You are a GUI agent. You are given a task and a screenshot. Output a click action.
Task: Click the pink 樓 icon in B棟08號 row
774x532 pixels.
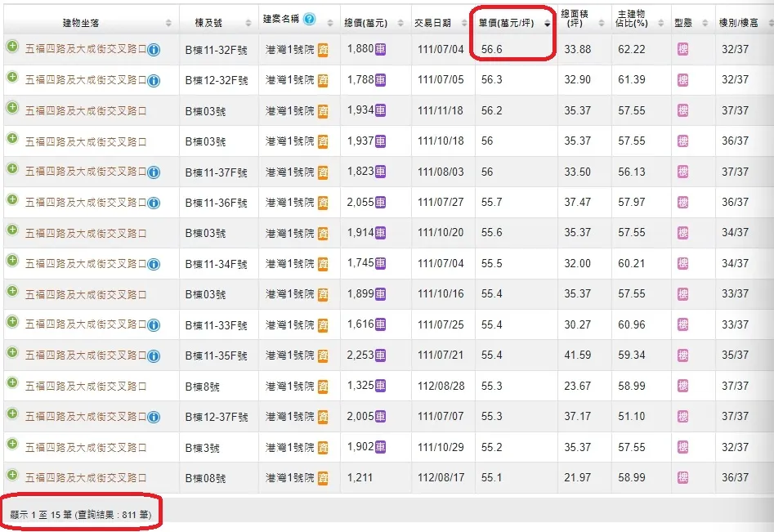tap(682, 478)
